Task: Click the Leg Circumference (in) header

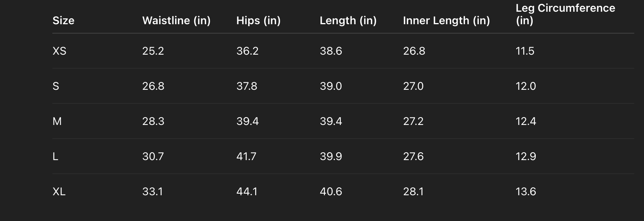Action: click(x=565, y=14)
